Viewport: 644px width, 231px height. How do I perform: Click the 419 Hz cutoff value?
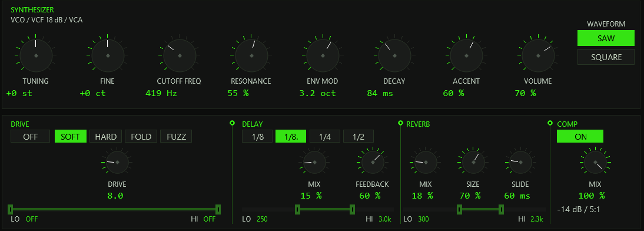pos(161,93)
